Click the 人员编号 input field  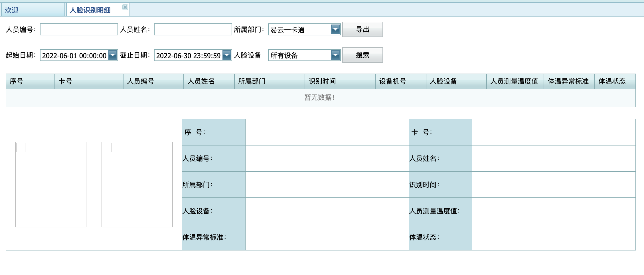[x=79, y=29]
